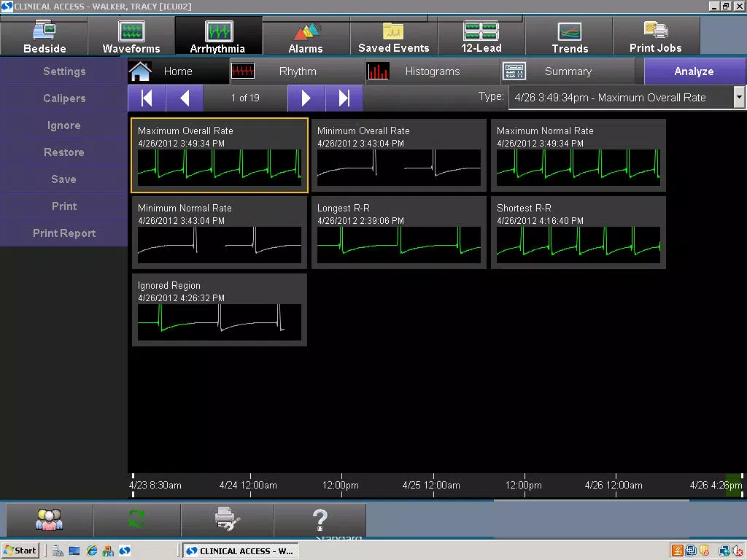Launch Internet Explorer from quick launch
Screen dimensions: 747x560
click(x=91, y=551)
